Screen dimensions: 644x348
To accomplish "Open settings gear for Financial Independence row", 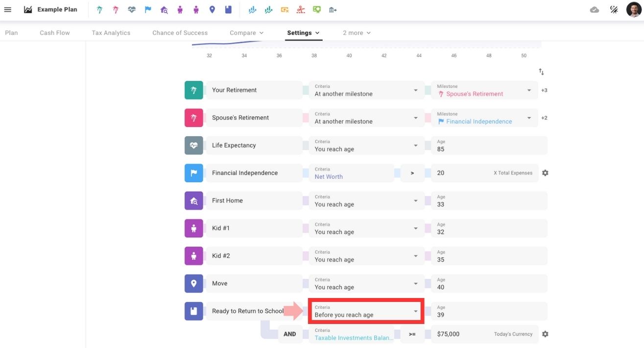I will pos(545,173).
